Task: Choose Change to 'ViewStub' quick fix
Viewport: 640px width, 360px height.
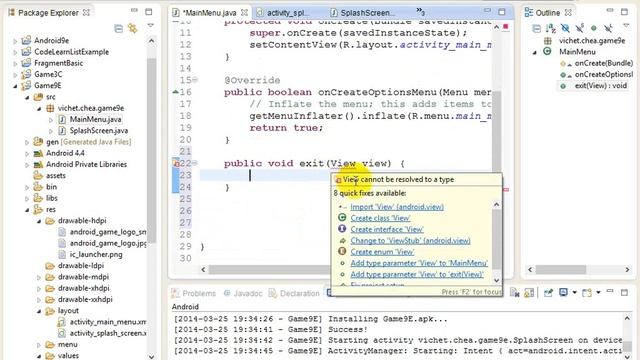Action: [x=410, y=240]
